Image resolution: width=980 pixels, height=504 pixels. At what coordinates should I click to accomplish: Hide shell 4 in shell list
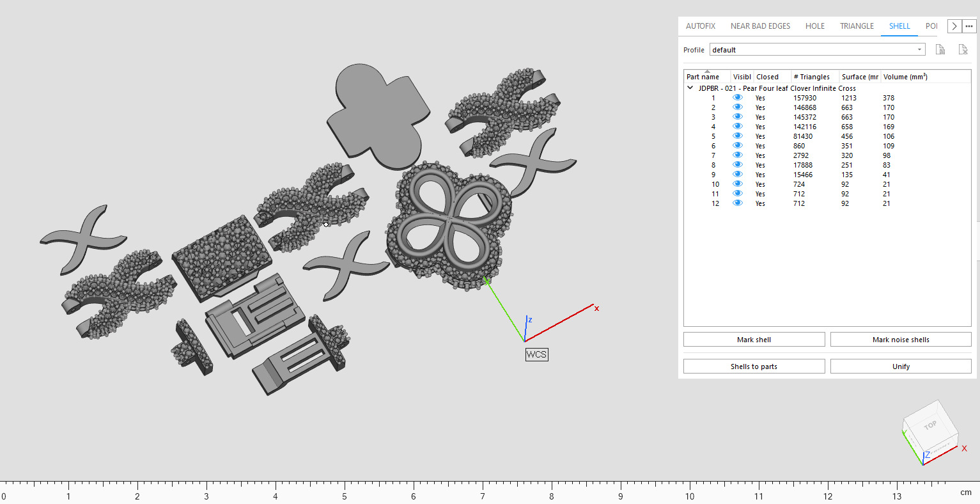738,127
